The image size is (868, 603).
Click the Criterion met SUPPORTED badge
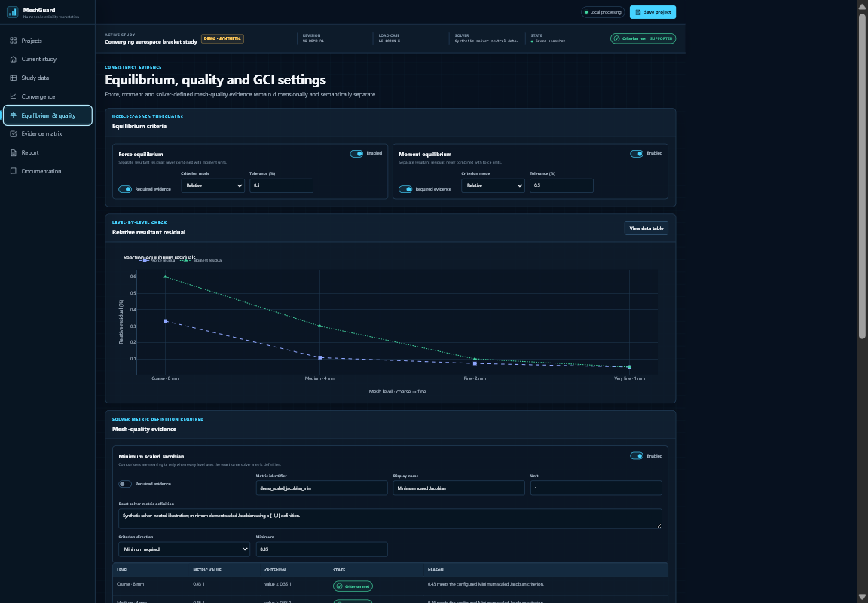[x=643, y=38]
